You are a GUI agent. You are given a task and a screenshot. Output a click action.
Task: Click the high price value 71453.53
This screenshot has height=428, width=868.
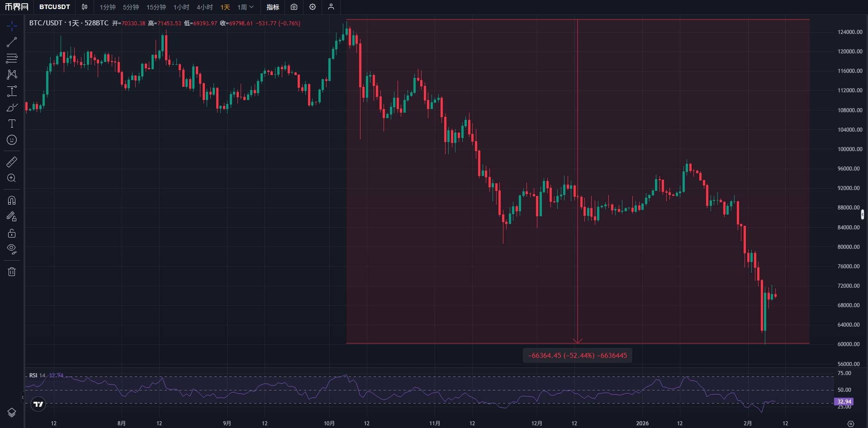pyautogui.click(x=169, y=24)
